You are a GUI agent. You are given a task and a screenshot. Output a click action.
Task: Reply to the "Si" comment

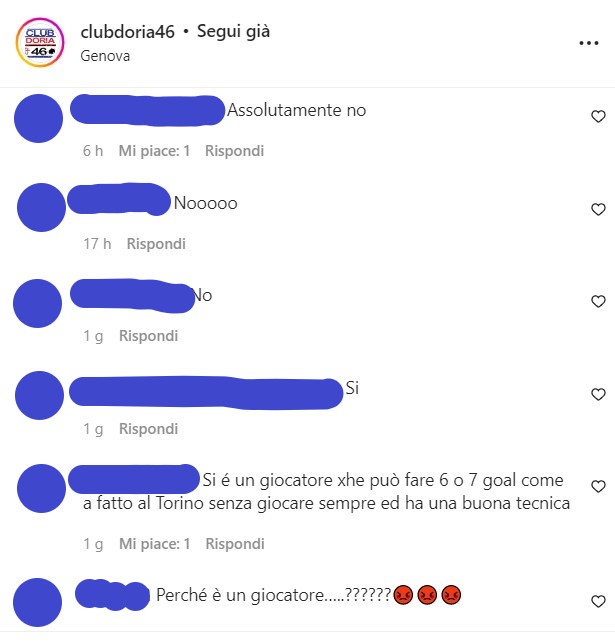[148, 429]
